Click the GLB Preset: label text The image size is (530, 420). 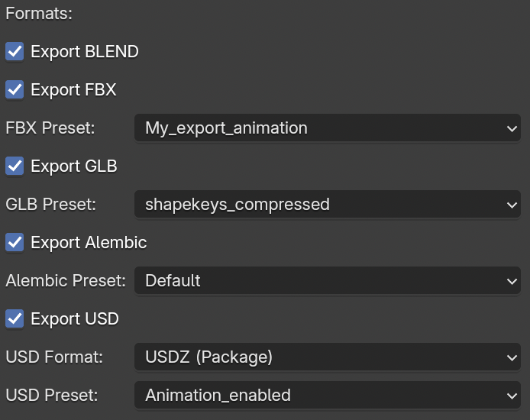51,205
